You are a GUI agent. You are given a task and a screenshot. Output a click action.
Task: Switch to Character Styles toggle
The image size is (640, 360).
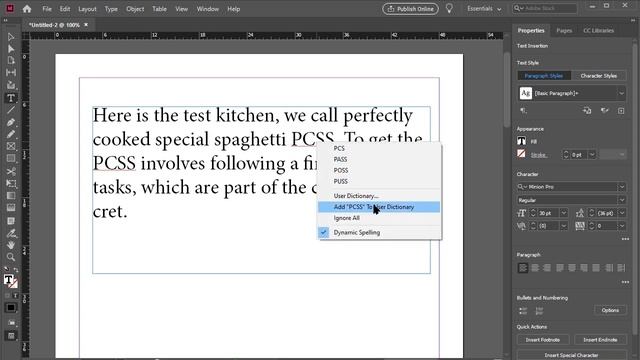click(x=598, y=76)
